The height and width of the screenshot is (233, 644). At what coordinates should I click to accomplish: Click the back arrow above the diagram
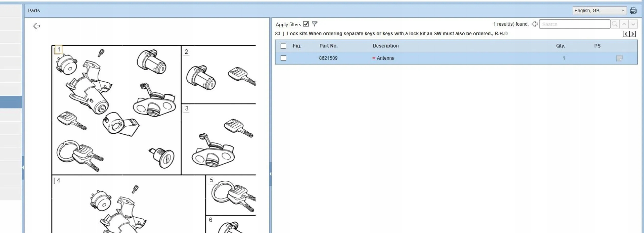(x=37, y=26)
